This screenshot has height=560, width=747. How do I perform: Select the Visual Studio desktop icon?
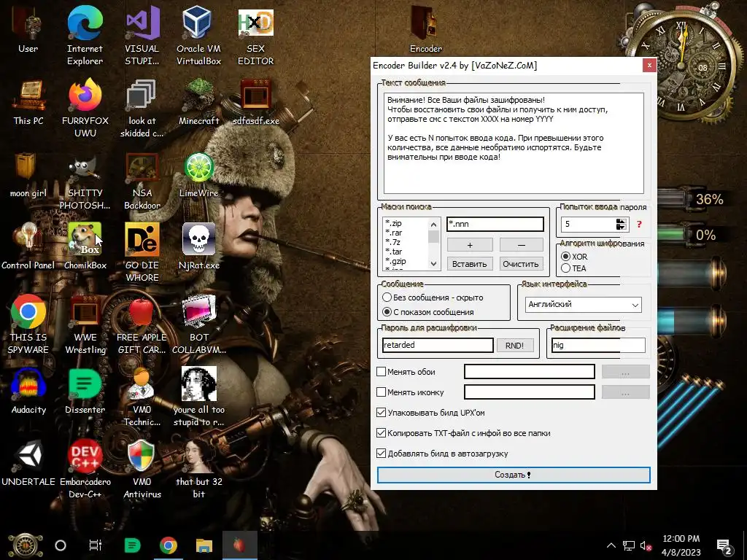point(142,35)
